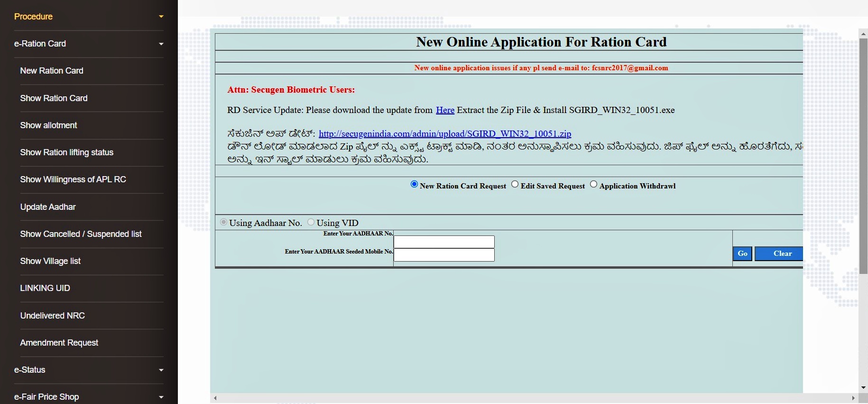Click the vertical scrollbar thumb
Screen dimensions: 868x404
coord(863,156)
